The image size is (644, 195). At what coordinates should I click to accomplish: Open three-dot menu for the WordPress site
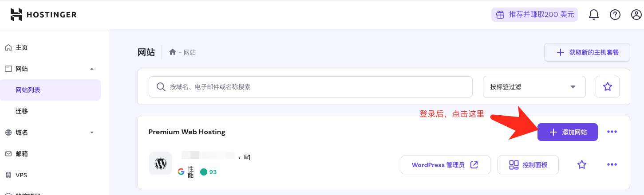click(612, 165)
